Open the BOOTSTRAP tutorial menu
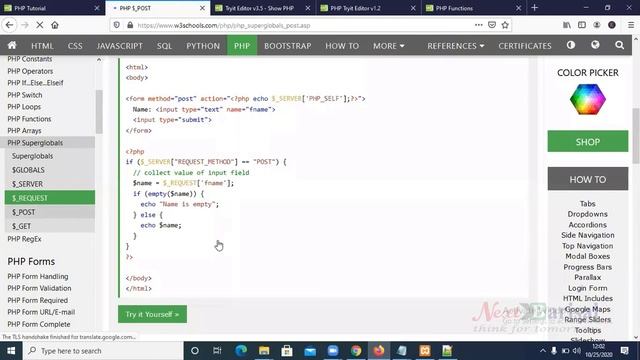The image size is (640, 360). (x=287, y=46)
